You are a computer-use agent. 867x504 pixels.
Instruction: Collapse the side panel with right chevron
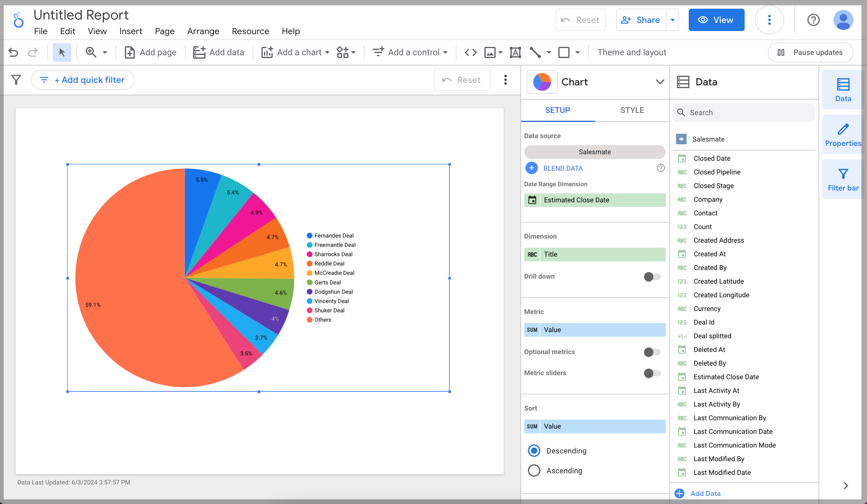[845, 485]
